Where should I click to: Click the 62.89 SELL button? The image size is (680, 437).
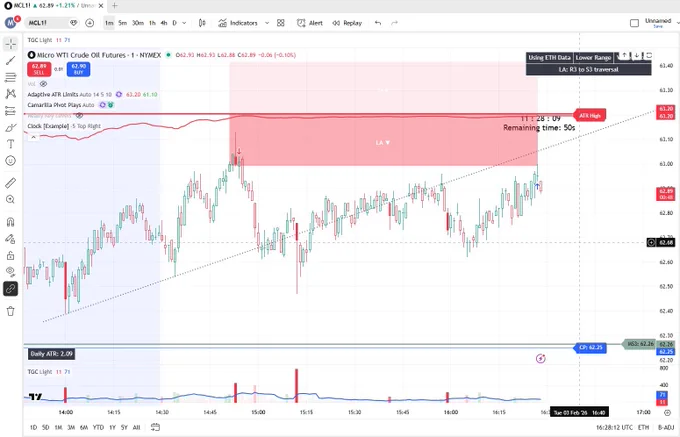pyautogui.click(x=39, y=69)
